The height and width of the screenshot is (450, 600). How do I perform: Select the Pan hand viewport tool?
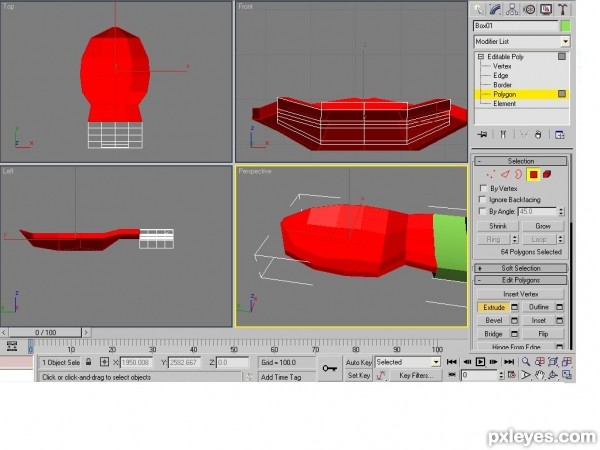540,375
